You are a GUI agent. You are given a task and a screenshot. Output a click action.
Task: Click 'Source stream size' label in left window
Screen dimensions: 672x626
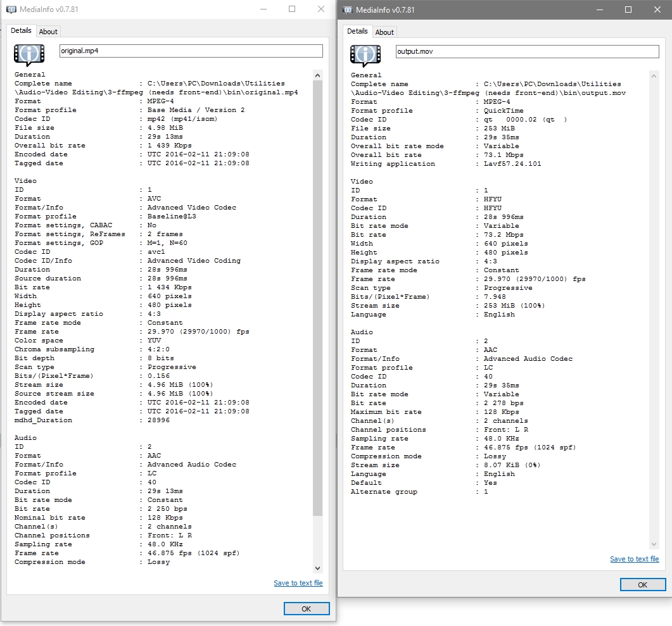coord(54,394)
